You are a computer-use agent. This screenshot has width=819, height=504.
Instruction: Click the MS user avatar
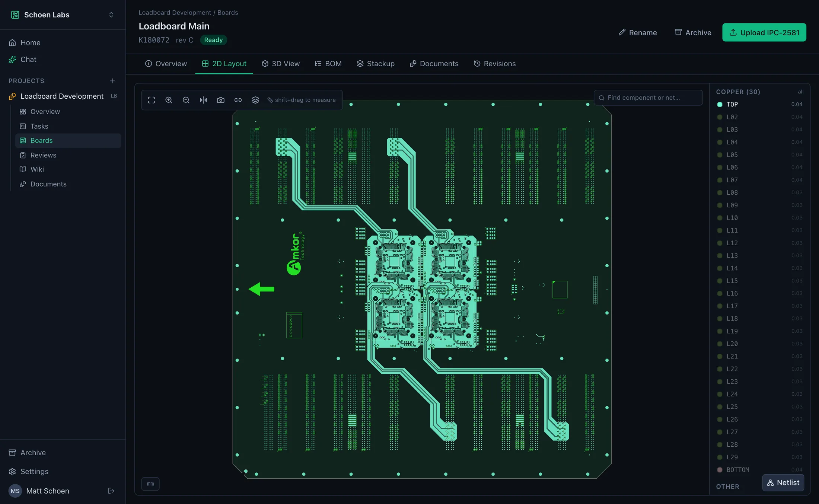coord(15,491)
